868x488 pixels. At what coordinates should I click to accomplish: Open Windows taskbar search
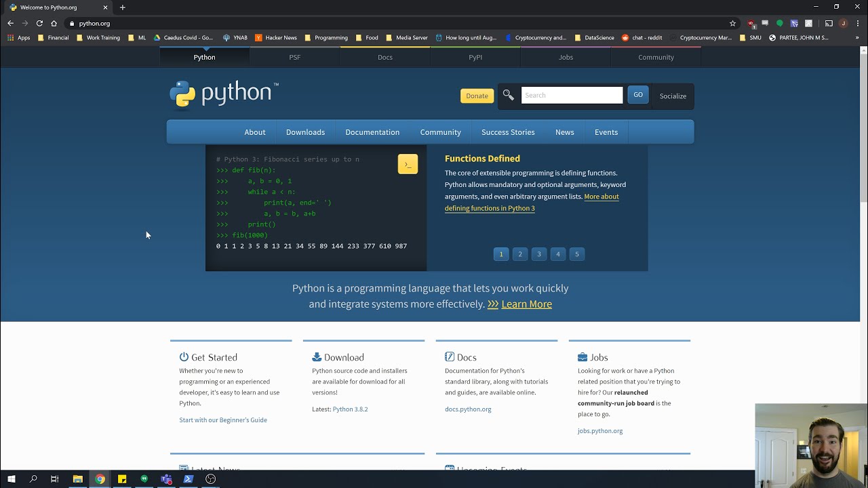pyautogui.click(x=33, y=479)
